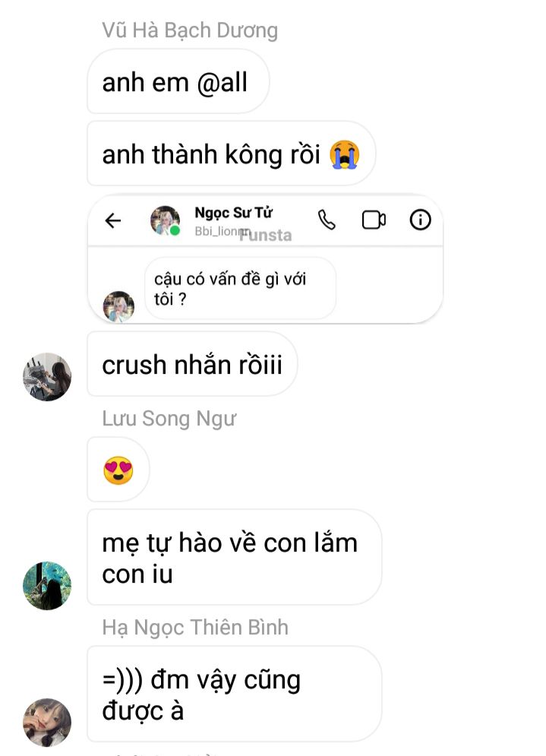
Task: Tap the back arrow in shared screenshot
Action: coord(112,221)
